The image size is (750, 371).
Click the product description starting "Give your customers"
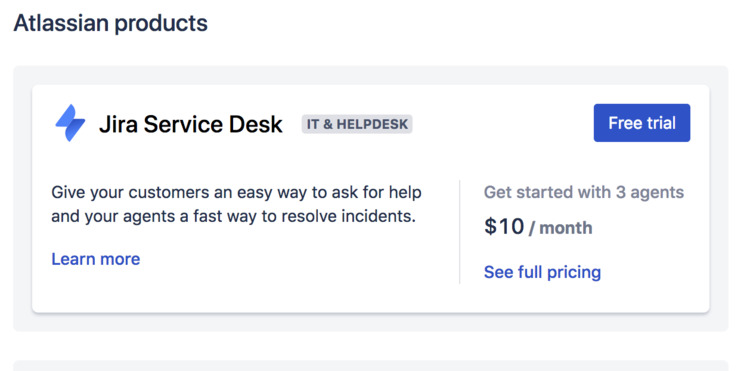click(x=236, y=205)
